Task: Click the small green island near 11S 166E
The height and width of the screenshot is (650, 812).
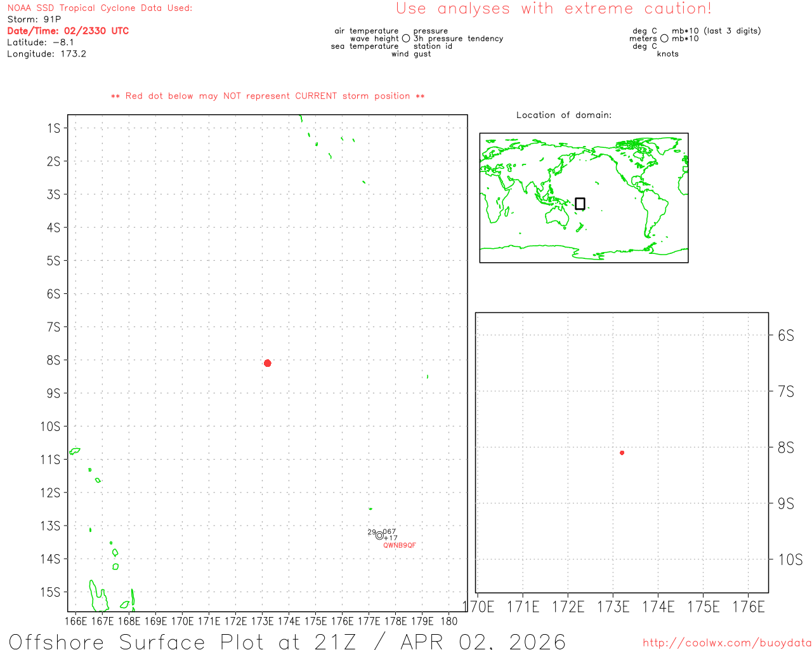Action: tap(75, 451)
